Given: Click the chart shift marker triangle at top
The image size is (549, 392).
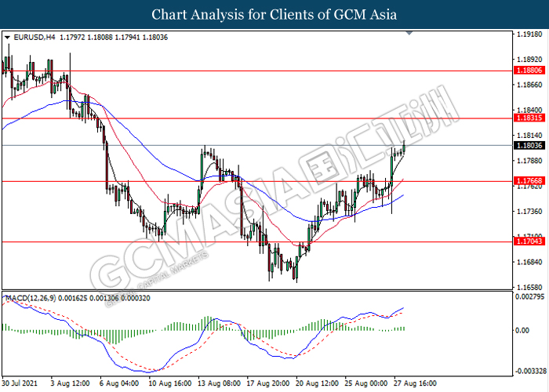Looking at the screenshot, I should 409,33.
